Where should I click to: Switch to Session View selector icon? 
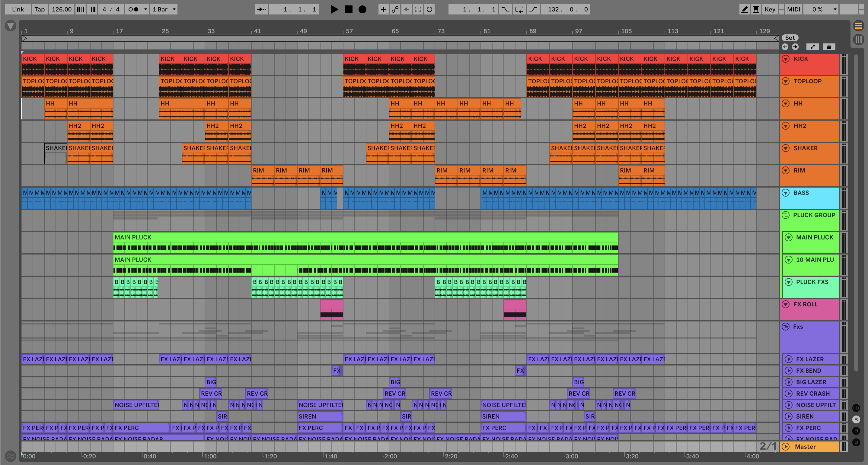[858, 40]
